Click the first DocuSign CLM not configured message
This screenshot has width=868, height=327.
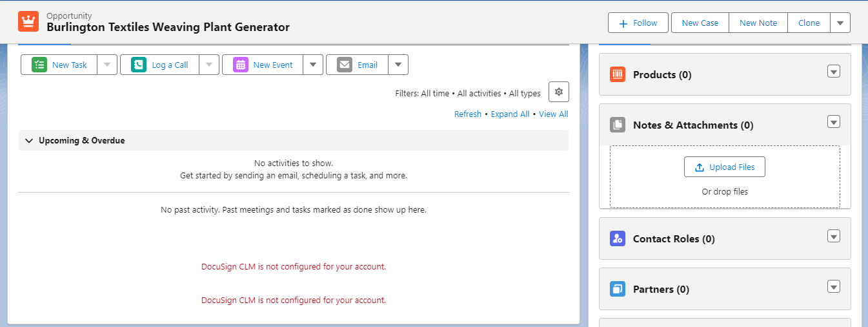click(294, 266)
